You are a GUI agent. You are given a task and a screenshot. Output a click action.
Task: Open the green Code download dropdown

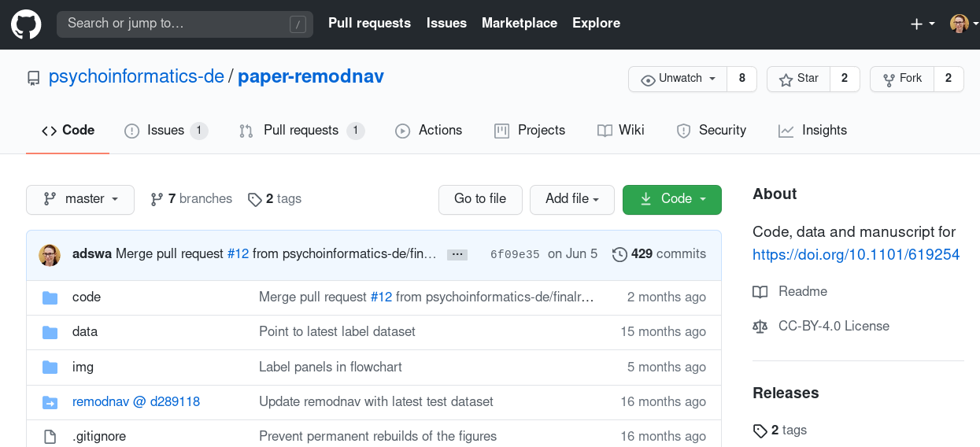click(671, 199)
